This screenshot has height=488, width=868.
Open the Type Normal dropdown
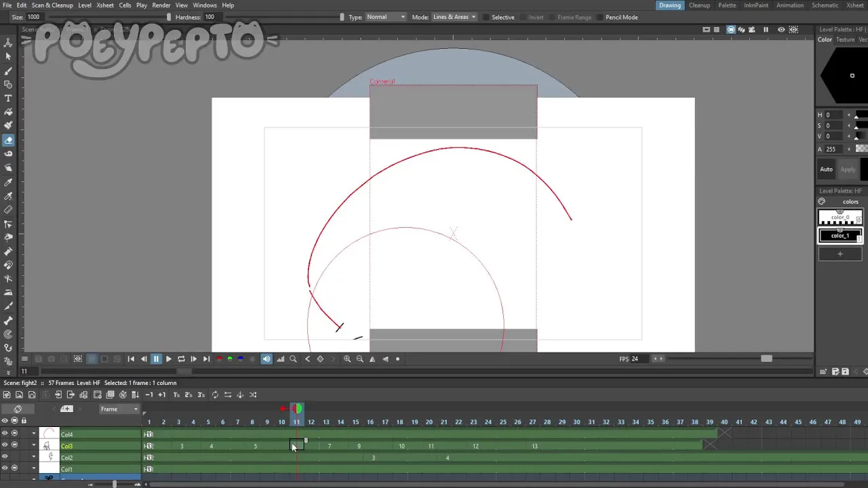coord(385,17)
